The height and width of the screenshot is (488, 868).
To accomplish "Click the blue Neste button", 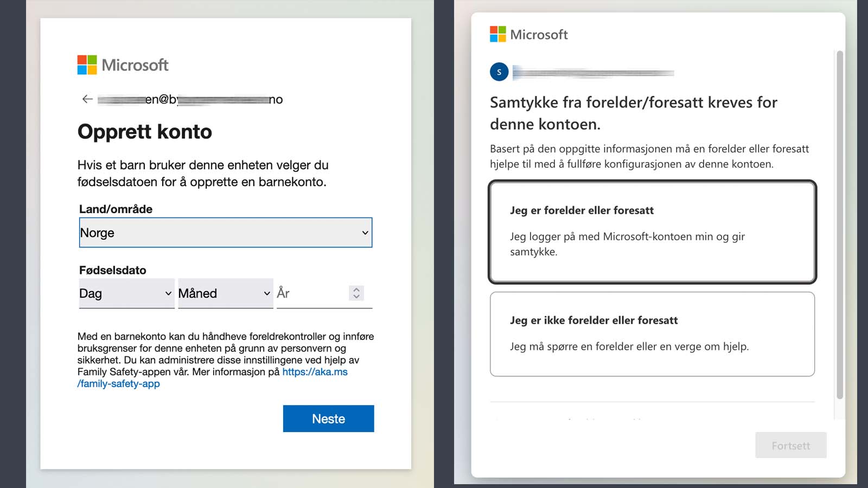I will coord(329,419).
